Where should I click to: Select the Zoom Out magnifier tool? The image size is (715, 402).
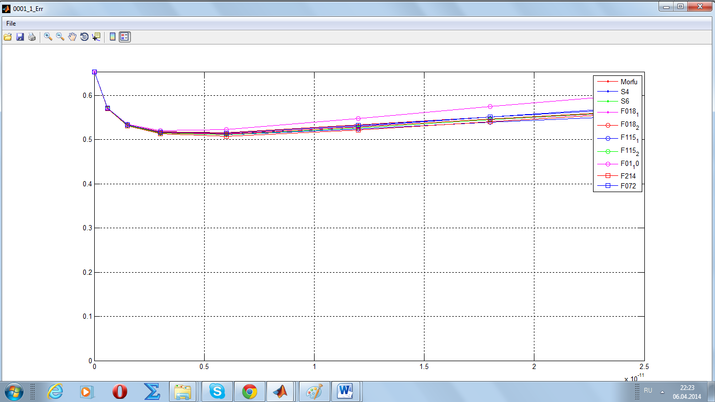[x=60, y=37]
